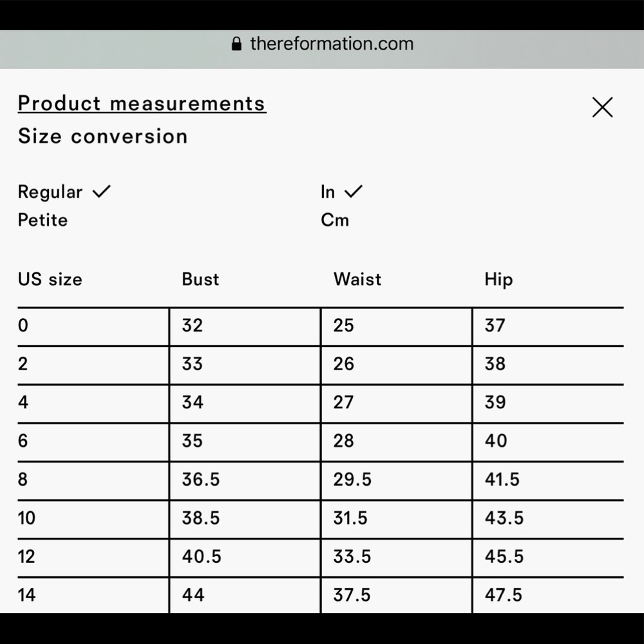Switch to Petite sizing
The image size is (644, 644).
tap(43, 220)
